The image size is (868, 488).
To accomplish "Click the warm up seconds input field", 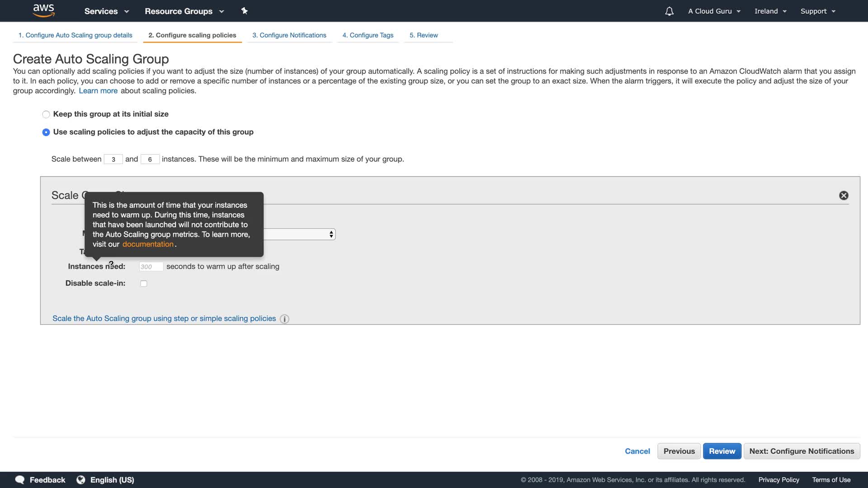I will pyautogui.click(x=151, y=267).
